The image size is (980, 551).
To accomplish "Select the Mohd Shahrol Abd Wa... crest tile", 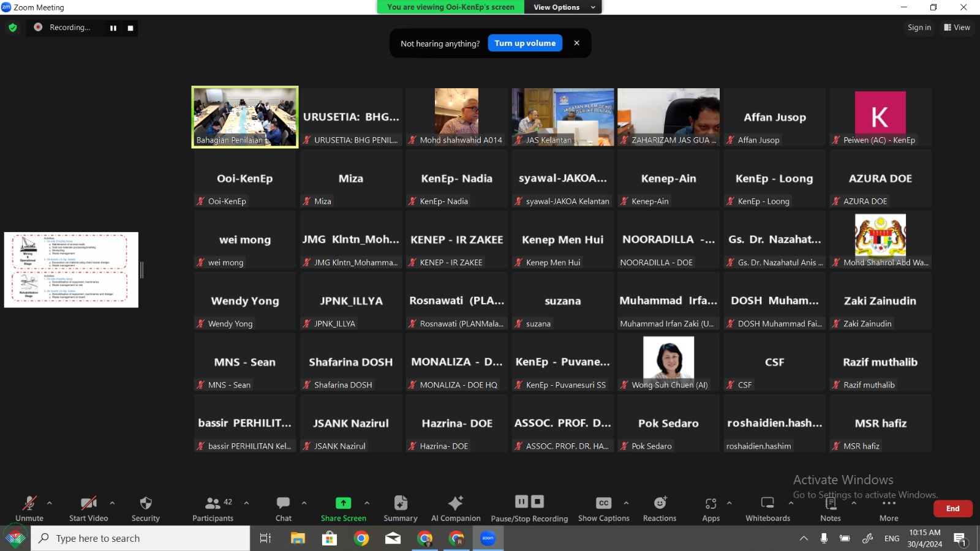I will 880,239.
